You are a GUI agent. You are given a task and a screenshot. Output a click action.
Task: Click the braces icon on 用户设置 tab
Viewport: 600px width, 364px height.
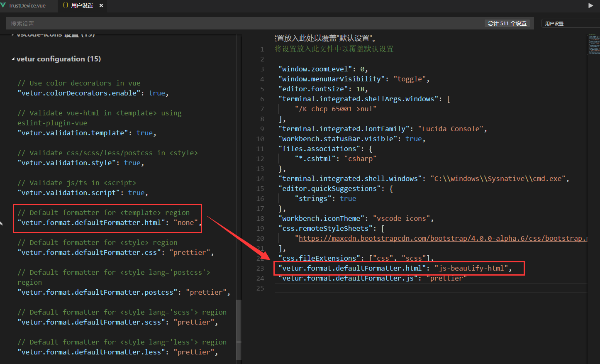coord(66,5)
